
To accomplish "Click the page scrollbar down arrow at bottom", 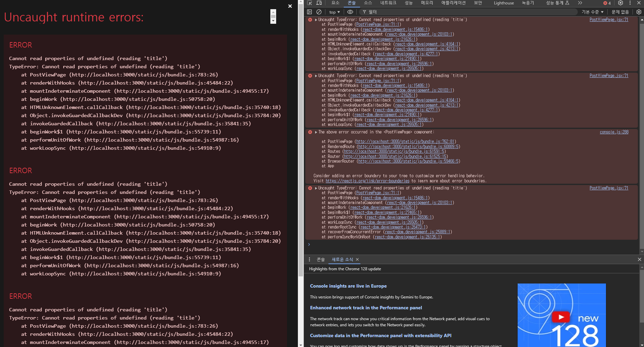I will tap(301, 345).
